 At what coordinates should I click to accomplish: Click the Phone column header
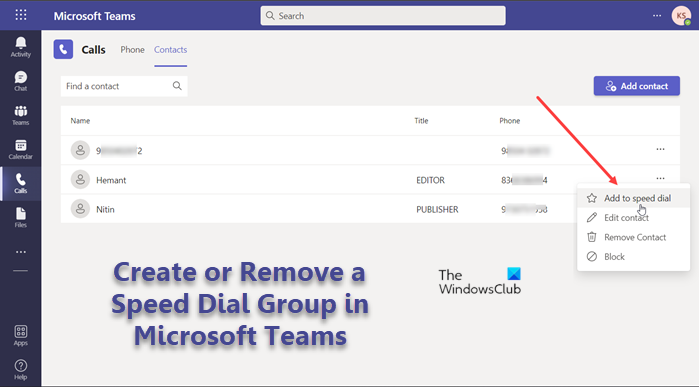510,121
